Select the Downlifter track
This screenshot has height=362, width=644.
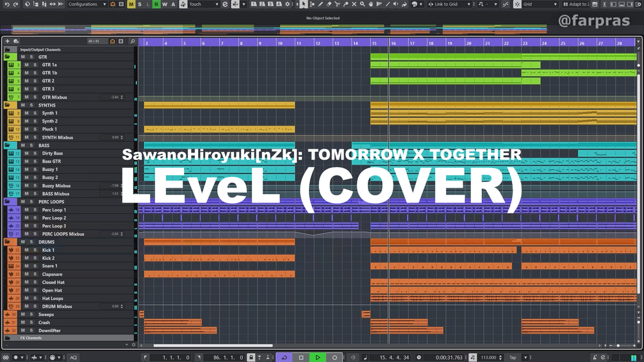click(x=49, y=331)
